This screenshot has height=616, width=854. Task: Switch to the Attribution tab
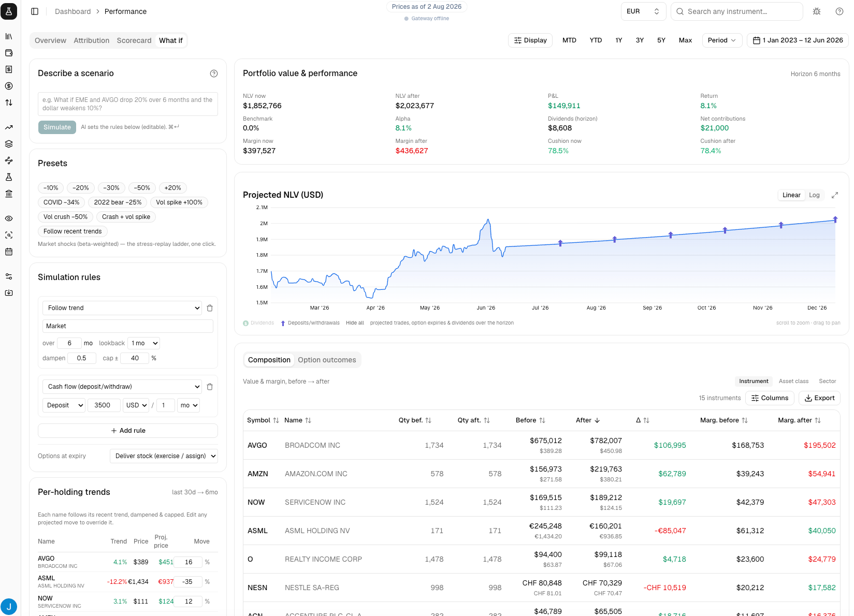[92, 40]
